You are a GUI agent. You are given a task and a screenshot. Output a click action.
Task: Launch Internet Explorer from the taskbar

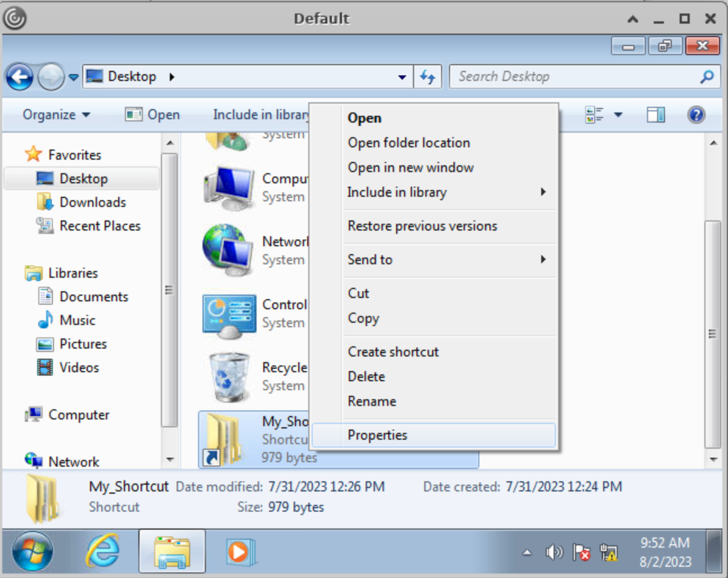(x=102, y=551)
